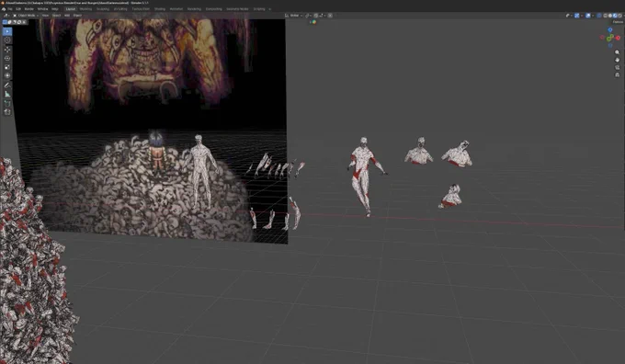Click the pan view hand icon

[x=617, y=60]
